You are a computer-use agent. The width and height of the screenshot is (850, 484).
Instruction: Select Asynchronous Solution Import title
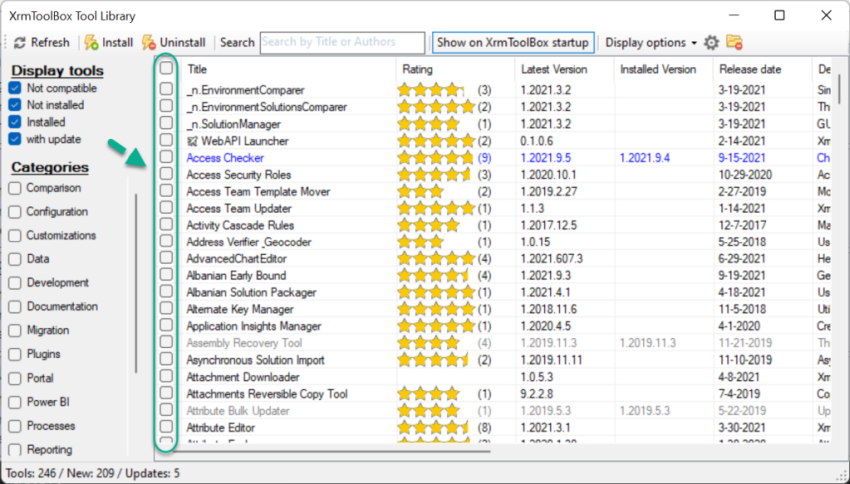pyautogui.click(x=255, y=360)
